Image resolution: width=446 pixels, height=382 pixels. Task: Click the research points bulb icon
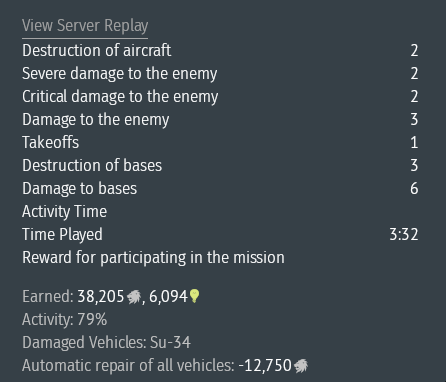[194, 296]
